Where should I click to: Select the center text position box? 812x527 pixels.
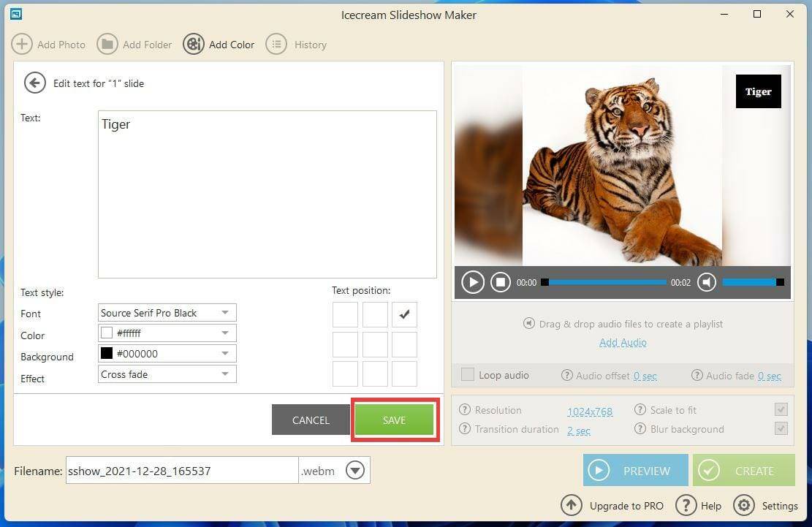tap(375, 344)
